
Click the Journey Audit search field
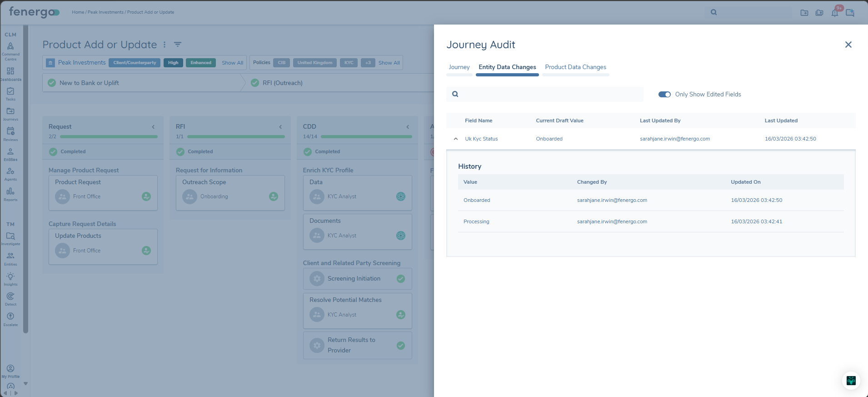tap(545, 94)
